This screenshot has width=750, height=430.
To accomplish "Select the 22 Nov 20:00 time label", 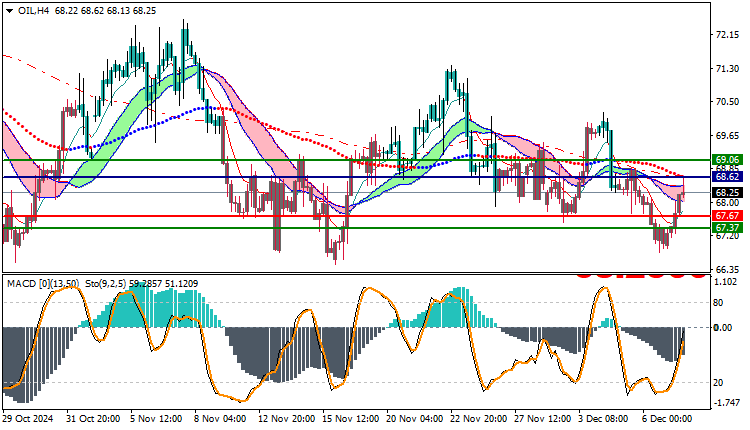I will point(479,419).
